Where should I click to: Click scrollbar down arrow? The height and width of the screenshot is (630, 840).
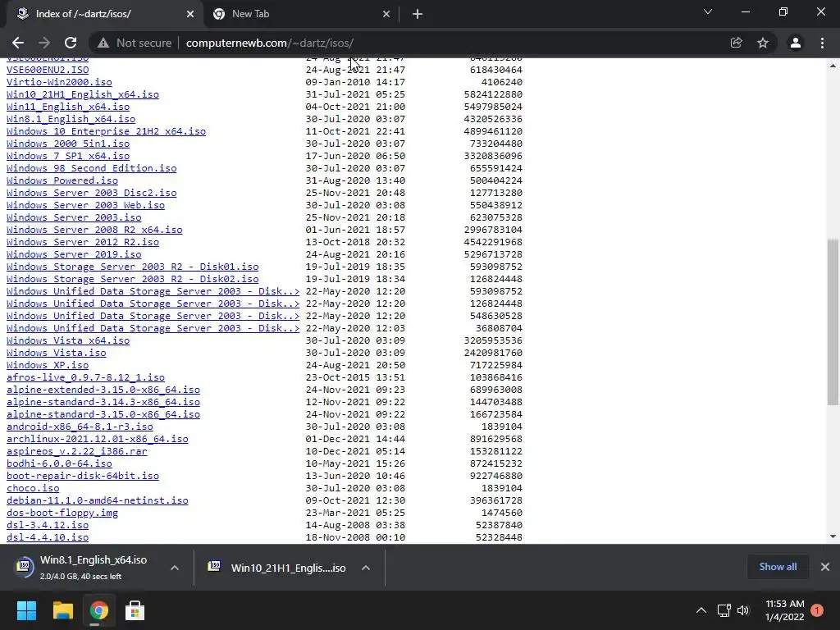(x=833, y=536)
